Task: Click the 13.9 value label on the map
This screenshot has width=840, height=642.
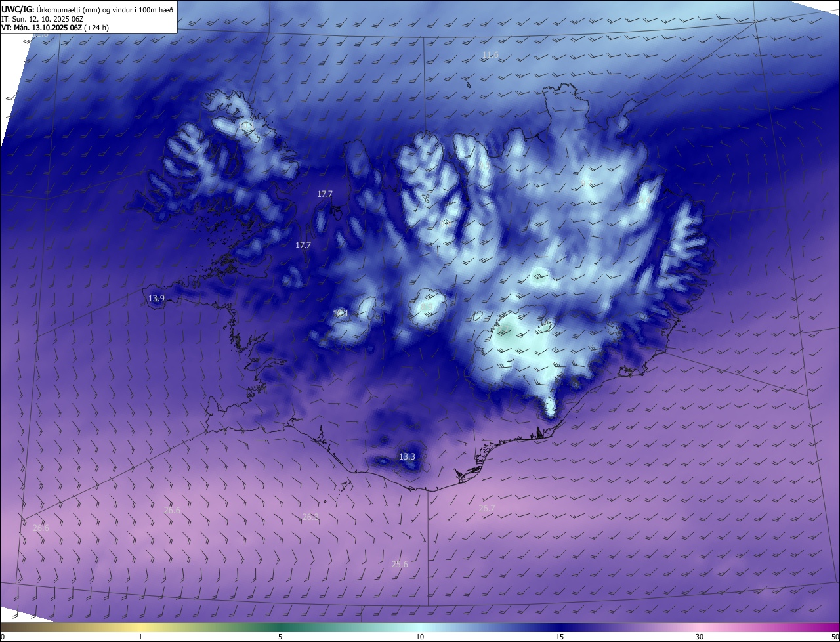Action: click(x=156, y=299)
